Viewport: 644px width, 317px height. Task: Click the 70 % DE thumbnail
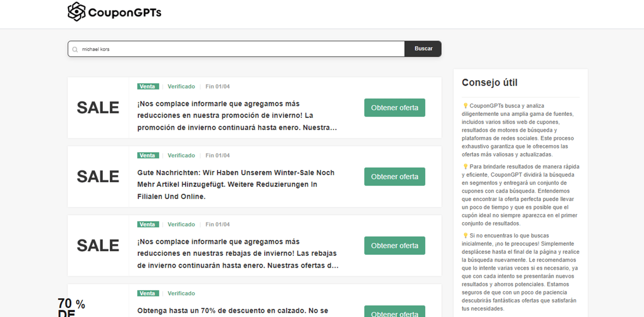71,308
